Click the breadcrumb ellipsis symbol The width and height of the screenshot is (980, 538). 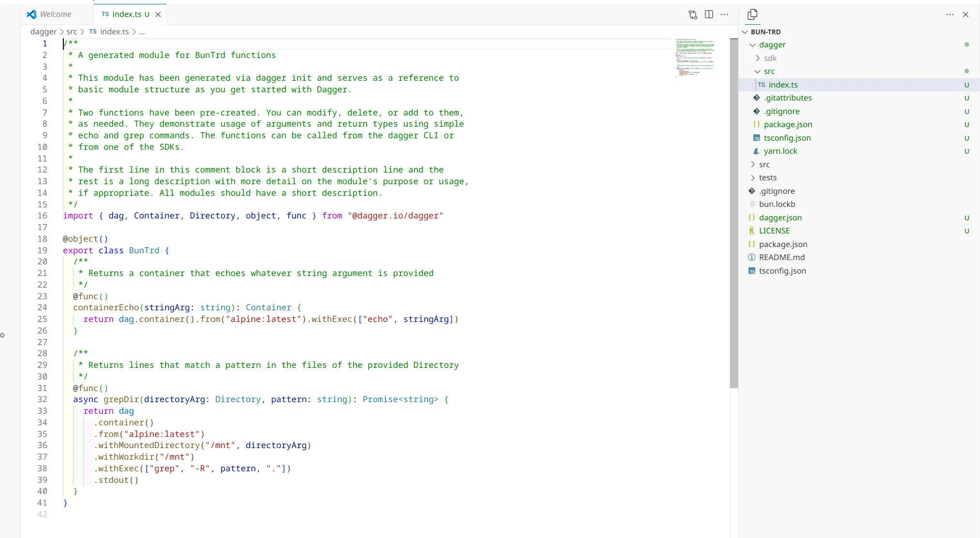click(142, 31)
